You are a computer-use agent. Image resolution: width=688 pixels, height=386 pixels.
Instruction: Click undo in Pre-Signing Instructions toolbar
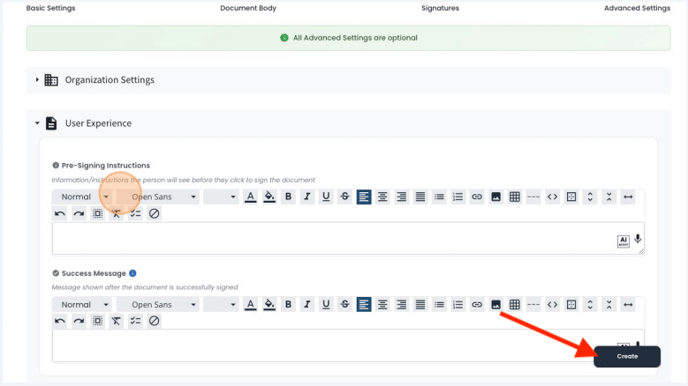click(60, 214)
